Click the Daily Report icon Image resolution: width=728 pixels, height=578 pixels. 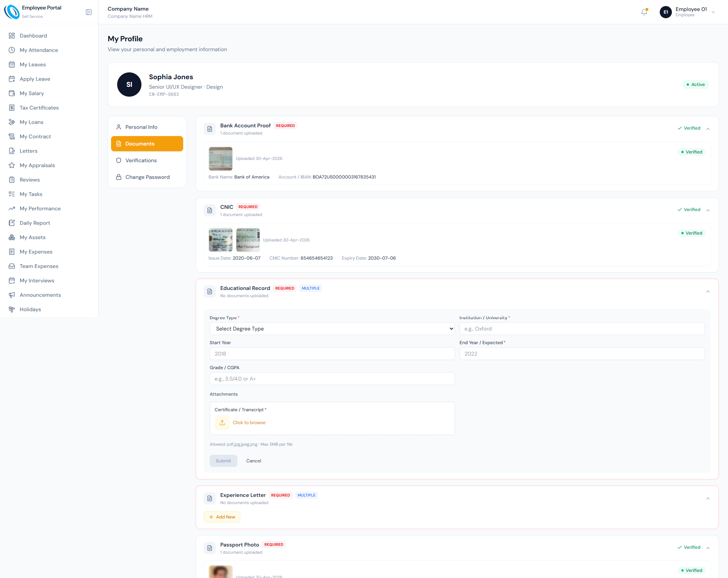(12, 223)
